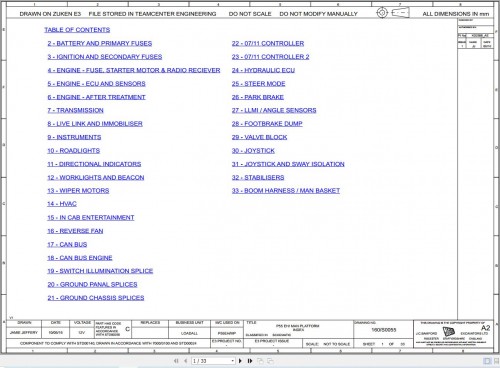
Task: Open 33 - Boom Harness / Man Basket
Action: 286,191
